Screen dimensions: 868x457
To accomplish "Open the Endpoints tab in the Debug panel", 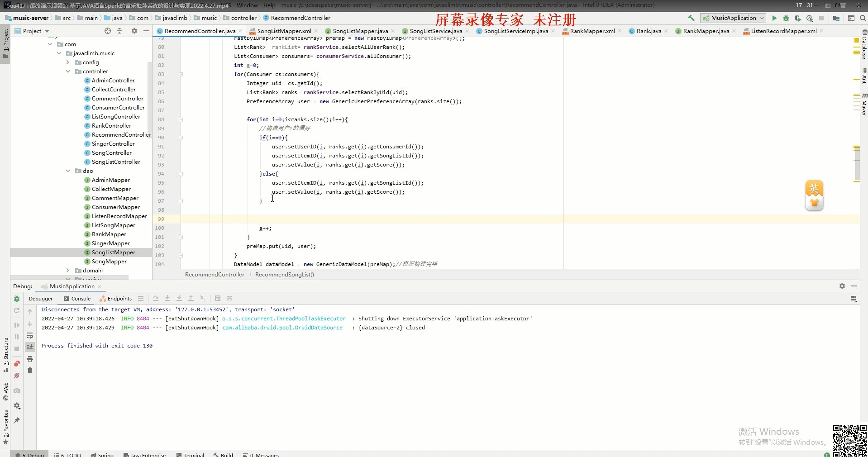I will (x=119, y=299).
